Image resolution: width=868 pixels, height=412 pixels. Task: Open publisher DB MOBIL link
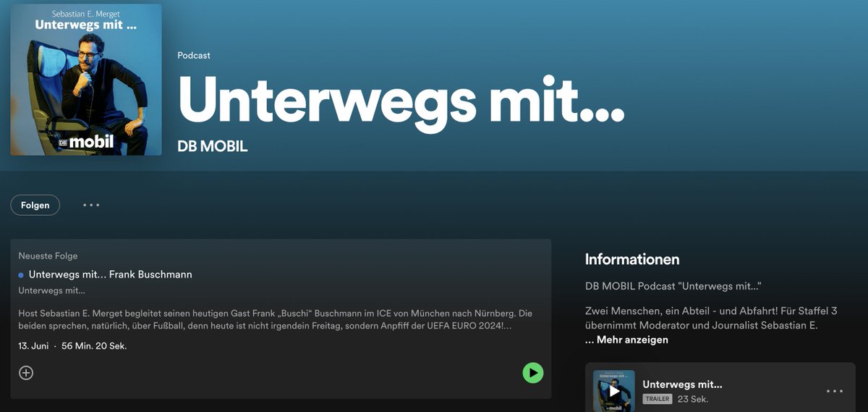click(x=213, y=146)
